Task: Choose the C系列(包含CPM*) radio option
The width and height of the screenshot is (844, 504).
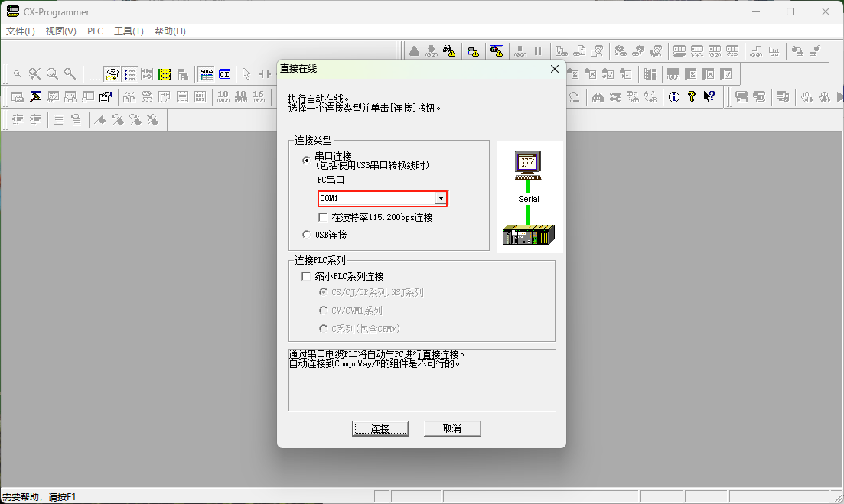Action: pyautogui.click(x=323, y=328)
